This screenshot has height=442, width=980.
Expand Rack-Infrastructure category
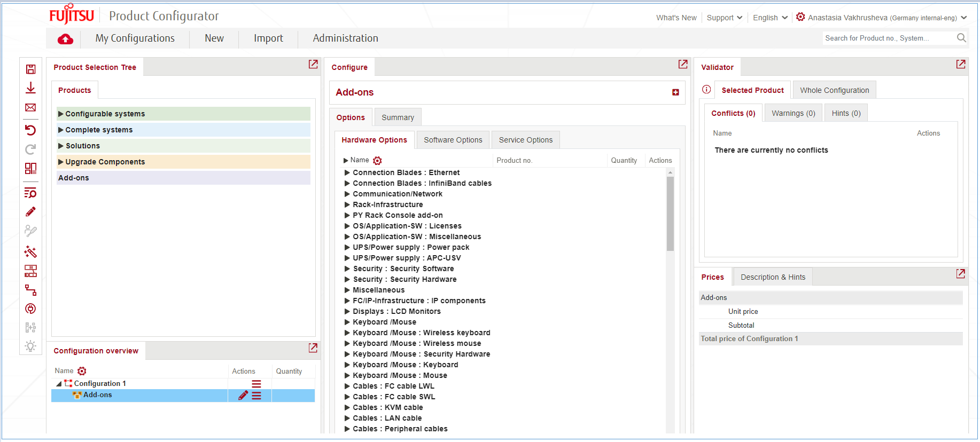point(347,204)
